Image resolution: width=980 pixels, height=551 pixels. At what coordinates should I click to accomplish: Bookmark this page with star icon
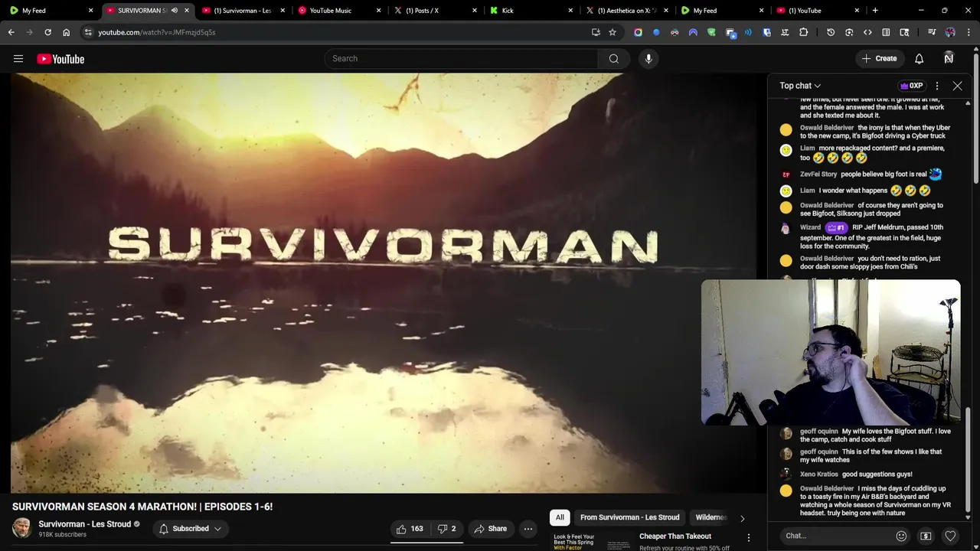[x=612, y=32]
